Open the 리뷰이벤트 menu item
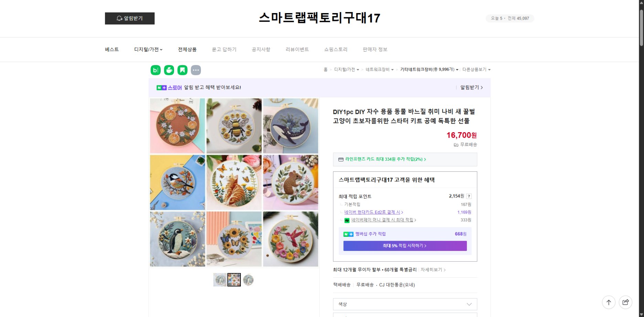Screen dimensions: 644x317 coord(297,49)
